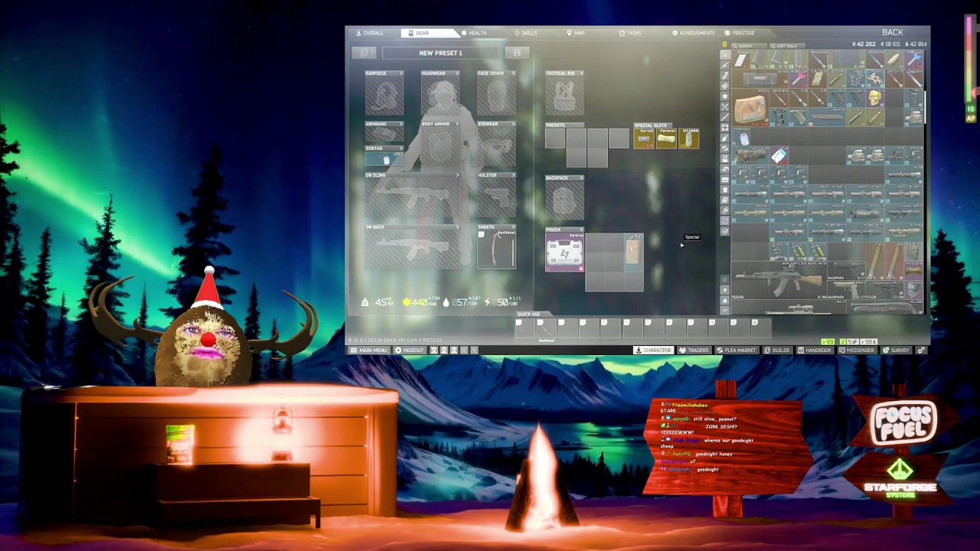Viewport: 980px width, 551px height.
Task: Select the USEC dogtag in the Dogtag slot
Action: 384,159
